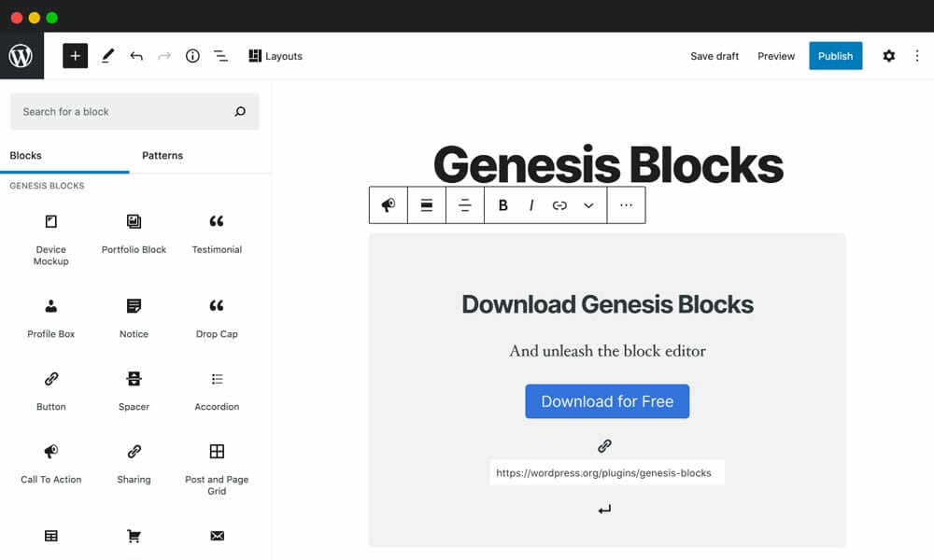Add a Call To Action block
The width and height of the screenshot is (934, 560).
pyautogui.click(x=50, y=464)
